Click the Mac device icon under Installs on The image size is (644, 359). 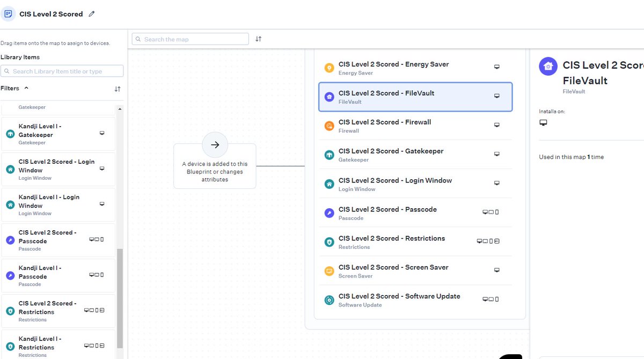(543, 123)
